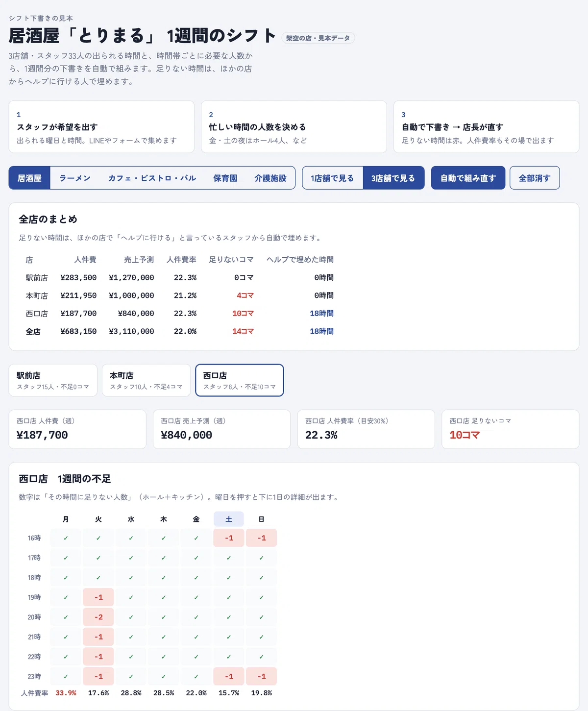Click Monday 16時 checkmark cell
Screen dimensions: 588x711
[x=66, y=538]
